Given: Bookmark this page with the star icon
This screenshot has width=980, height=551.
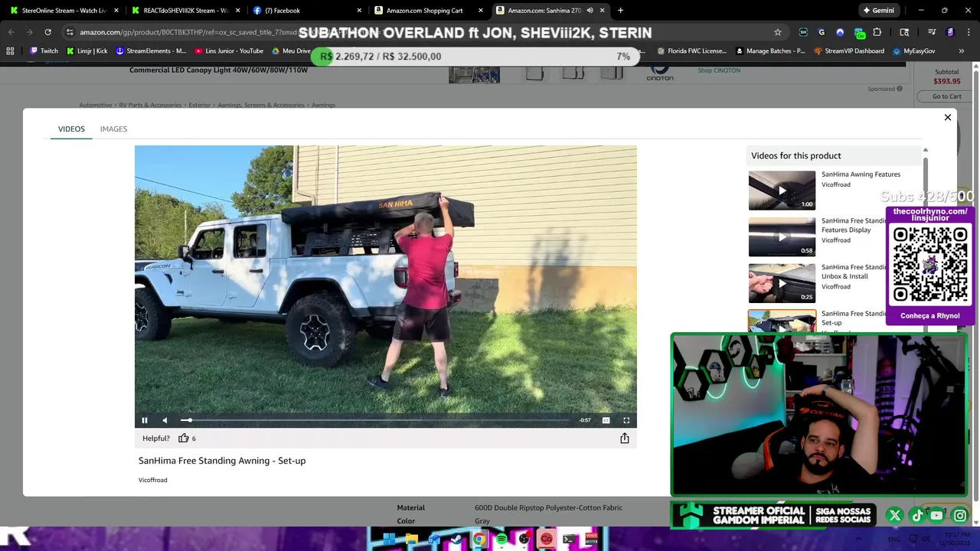Looking at the screenshot, I should 778,32.
